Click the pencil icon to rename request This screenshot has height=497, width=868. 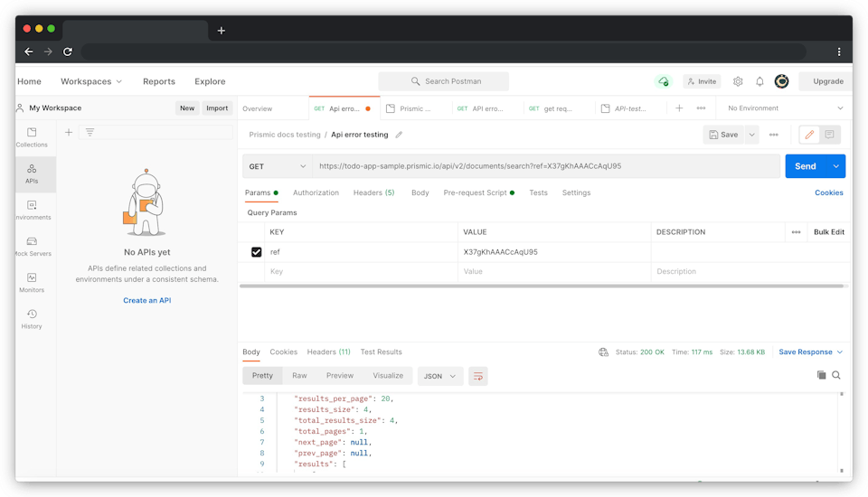pos(399,135)
